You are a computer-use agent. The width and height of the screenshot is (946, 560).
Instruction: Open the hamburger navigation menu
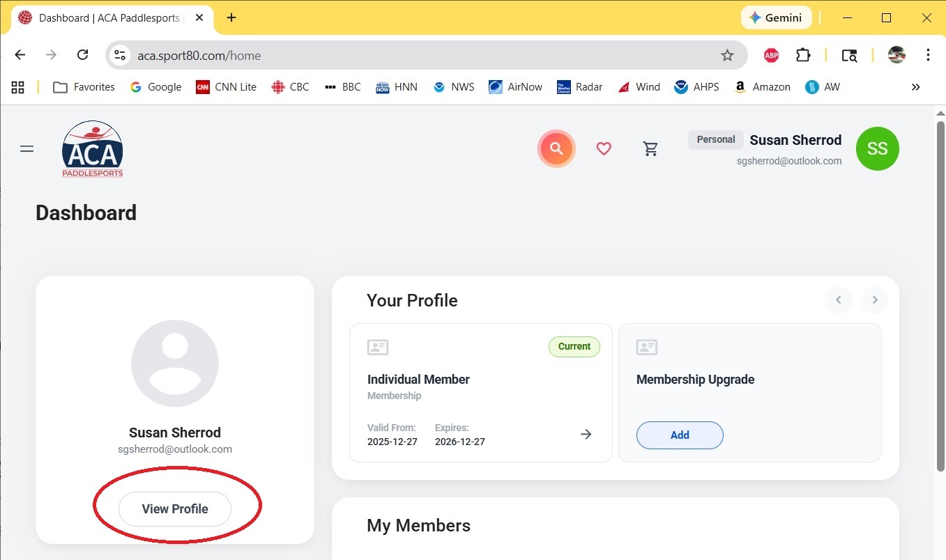(x=26, y=148)
